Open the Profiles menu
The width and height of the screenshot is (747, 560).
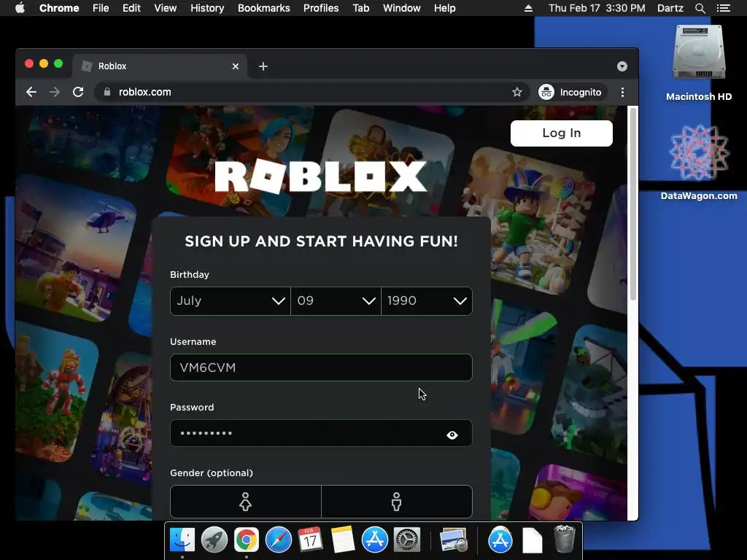coord(321,8)
